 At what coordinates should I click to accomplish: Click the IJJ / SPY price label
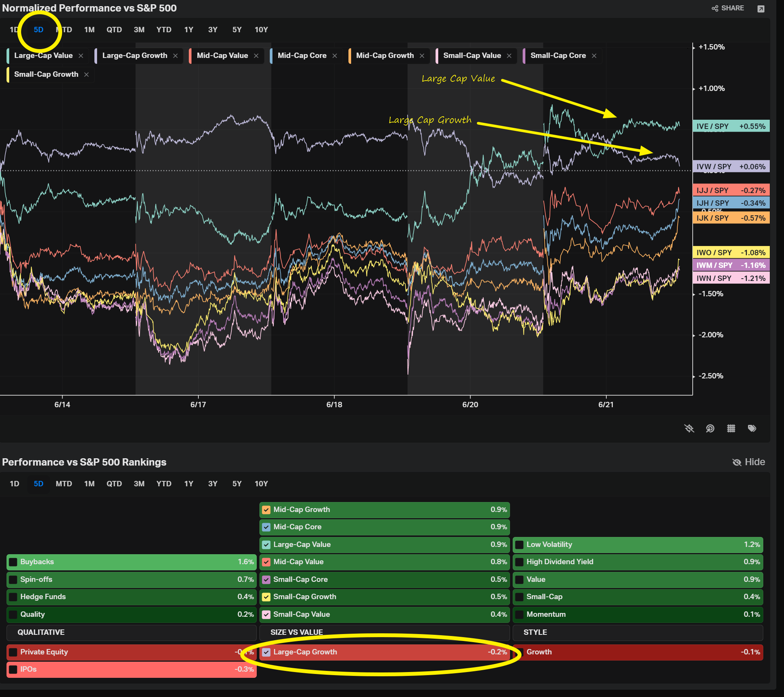point(731,190)
